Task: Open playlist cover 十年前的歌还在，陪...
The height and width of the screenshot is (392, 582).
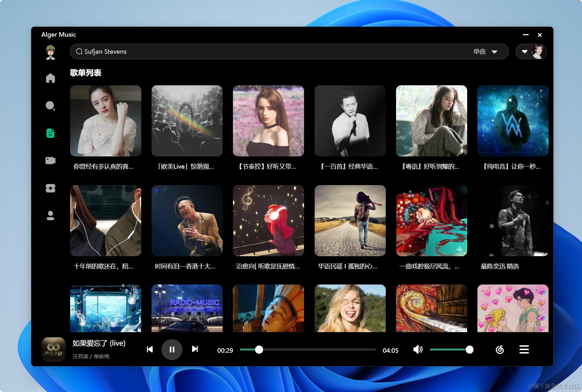Action: point(106,220)
